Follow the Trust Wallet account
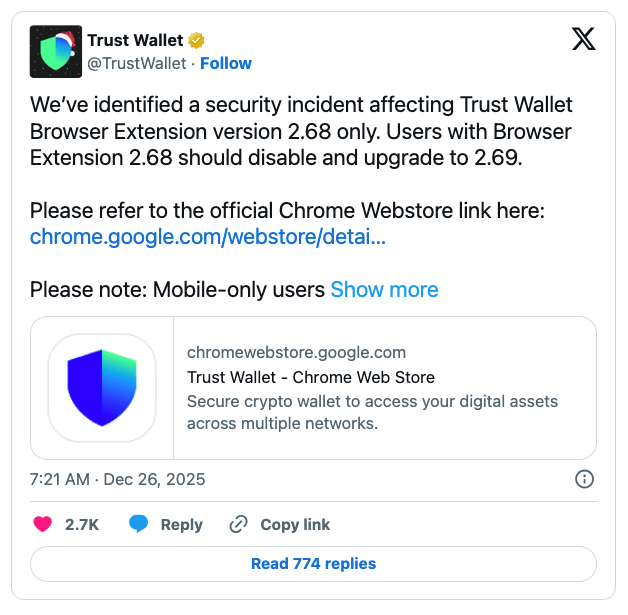Image resolution: width=628 pixels, height=615 pixels. (x=226, y=63)
